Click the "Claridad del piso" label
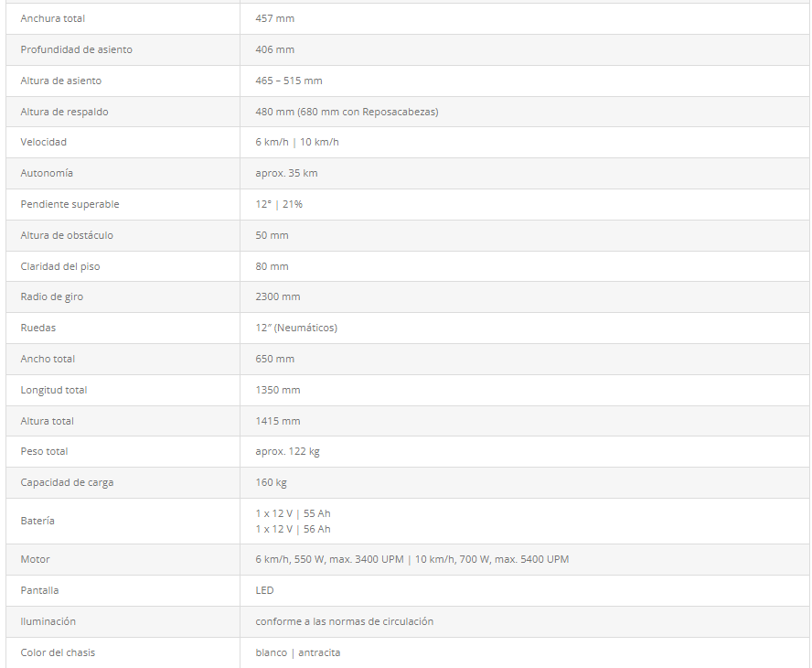Viewport: 812px width, 668px height. [60, 266]
